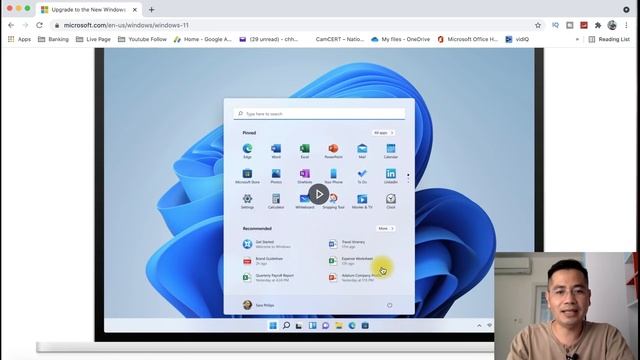Close the 'Upgrade to the New Windows' tab
Viewport: 640px width, 360px height.
pos(135,9)
